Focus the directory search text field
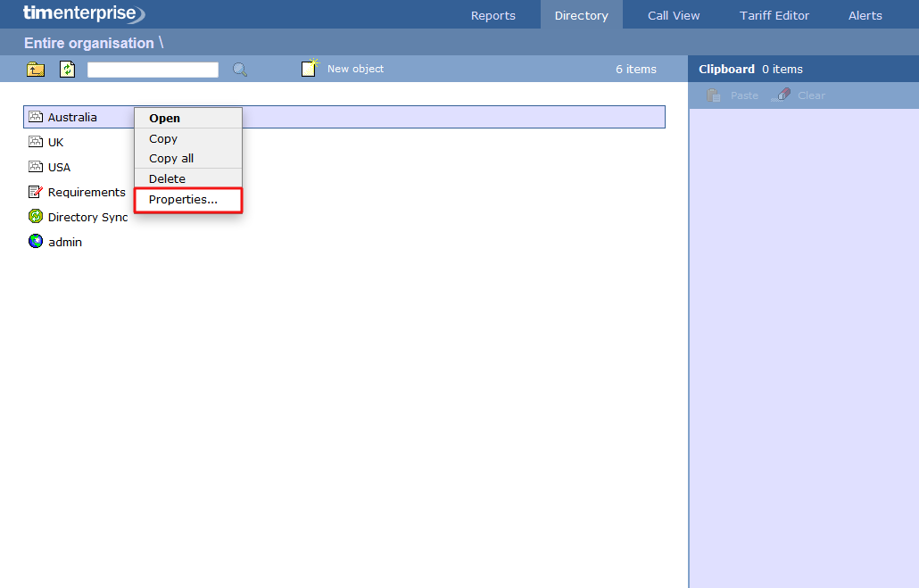Image resolution: width=919 pixels, height=588 pixels. coord(153,70)
